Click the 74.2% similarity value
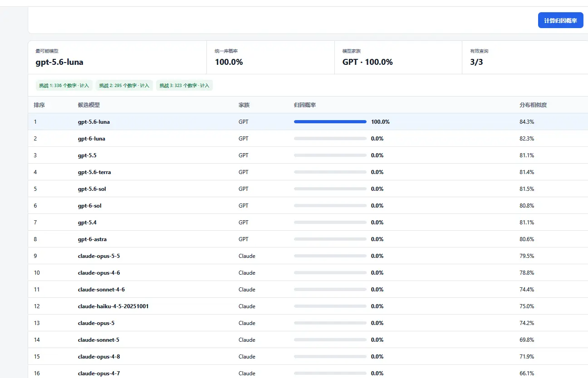 pyautogui.click(x=527, y=323)
